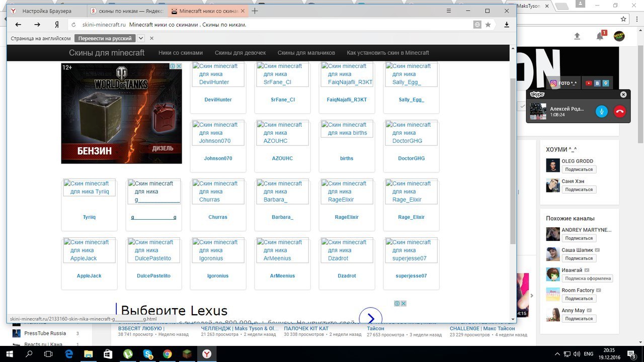
Task: Bookmark the Chrome page with star
Action: pos(623,19)
